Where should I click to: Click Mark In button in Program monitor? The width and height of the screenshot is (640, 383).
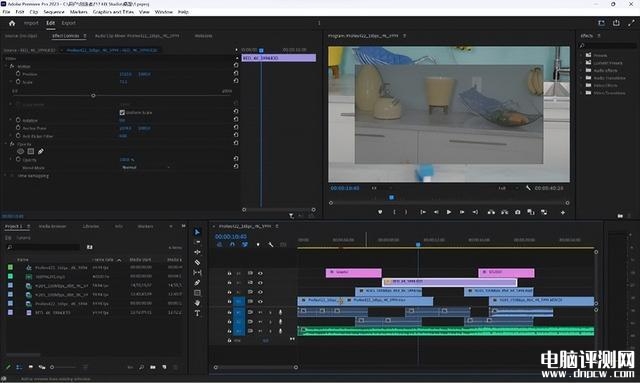[394, 212]
